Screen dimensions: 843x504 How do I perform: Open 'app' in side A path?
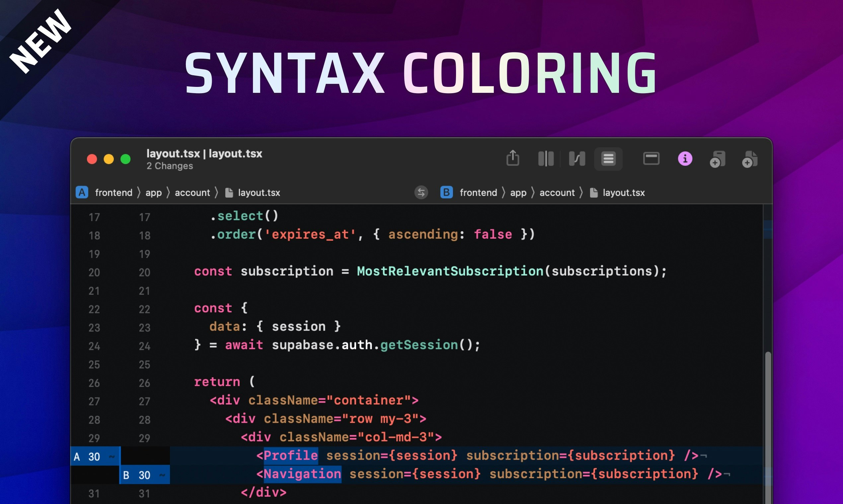click(153, 193)
